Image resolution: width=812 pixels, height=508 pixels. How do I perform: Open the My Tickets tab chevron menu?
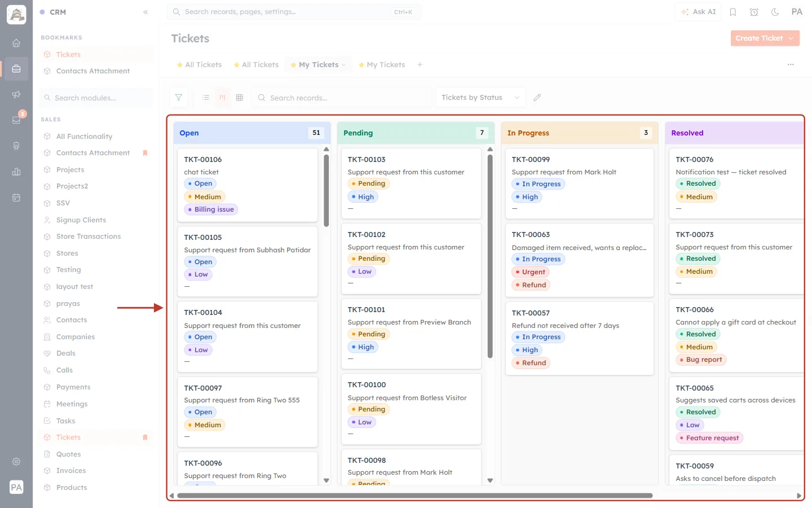pos(343,65)
